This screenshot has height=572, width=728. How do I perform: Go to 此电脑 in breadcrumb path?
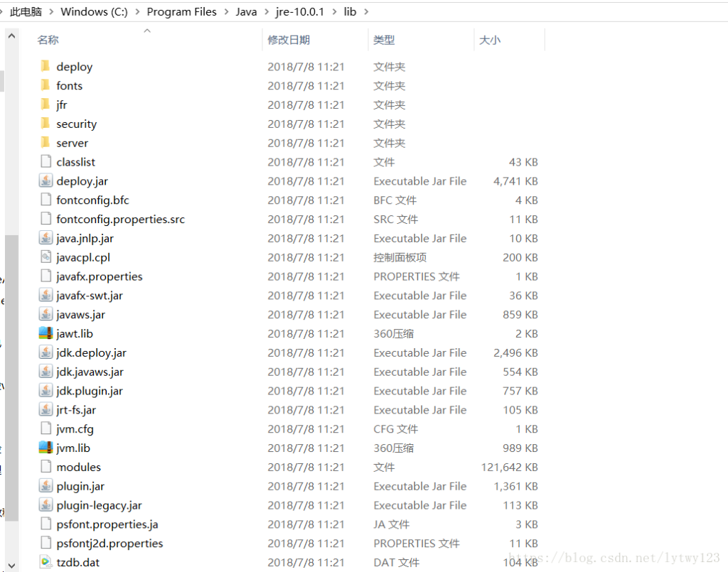tap(26, 12)
